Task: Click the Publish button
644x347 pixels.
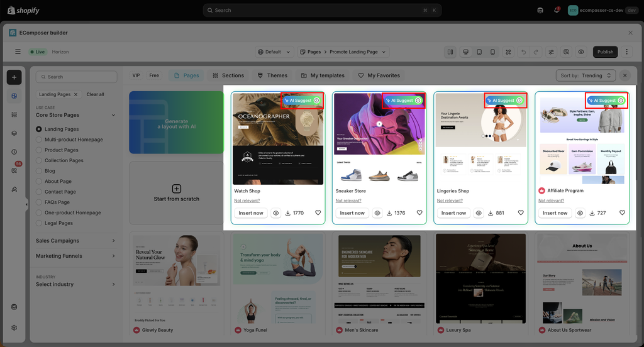Action: [605, 52]
